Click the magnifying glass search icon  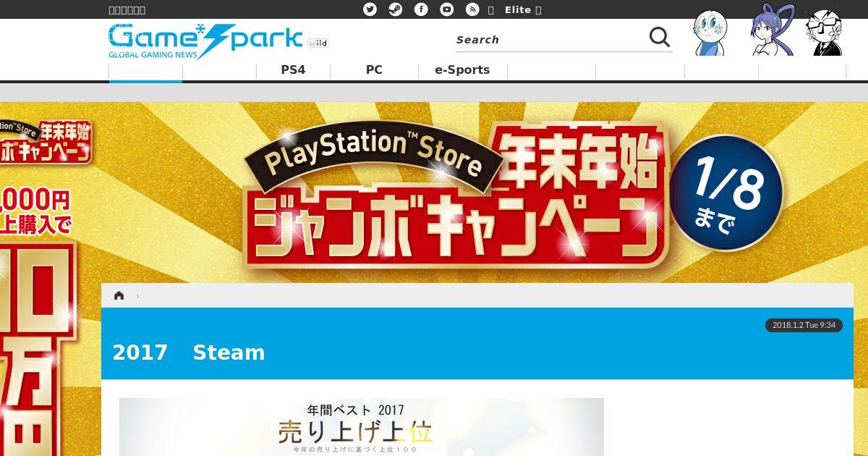click(659, 37)
